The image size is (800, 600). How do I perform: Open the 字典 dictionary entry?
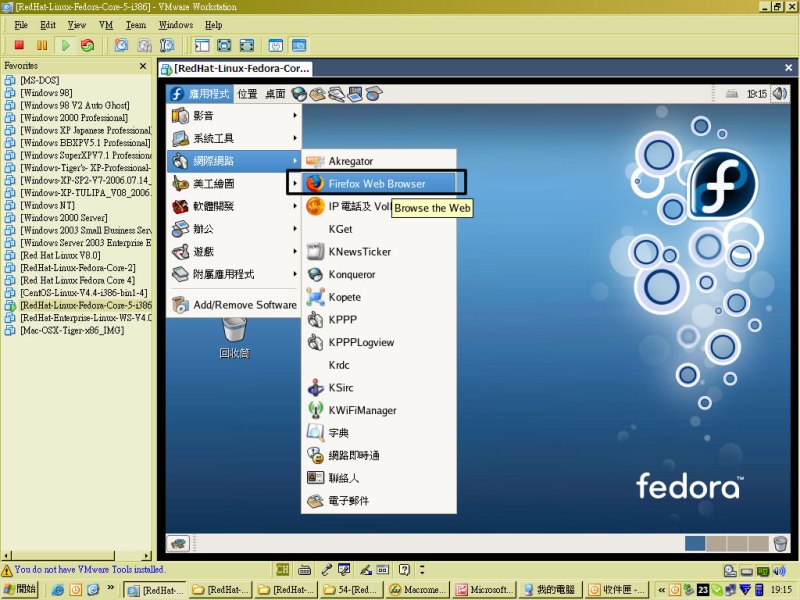[x=379, y=433]
